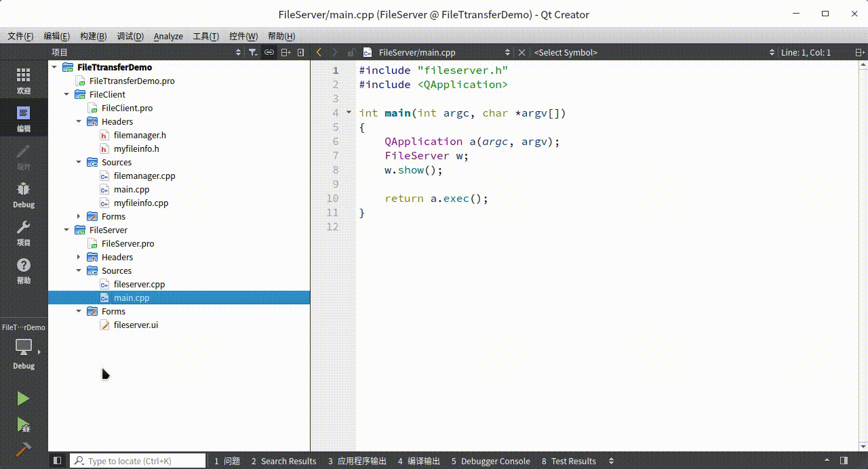868x469 pixels.
Task: Expand FileClient Forms folder
Action: tap(79, 216)
